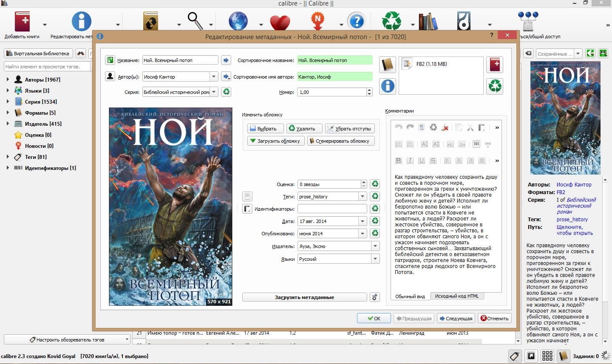The height and width of the screenshot is (364, 612).
Task: Click binoculars find icon in tag browser
Action: tap(81, 54)
